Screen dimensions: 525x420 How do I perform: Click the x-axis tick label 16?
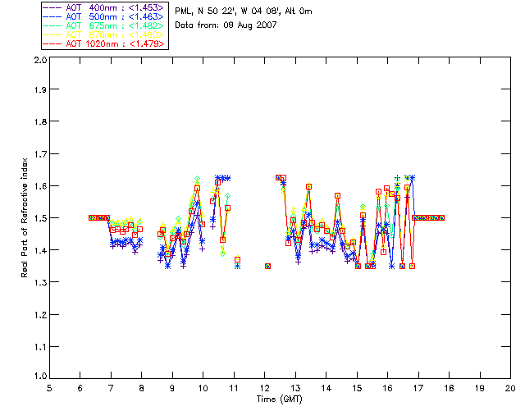(x=388, y=388)
